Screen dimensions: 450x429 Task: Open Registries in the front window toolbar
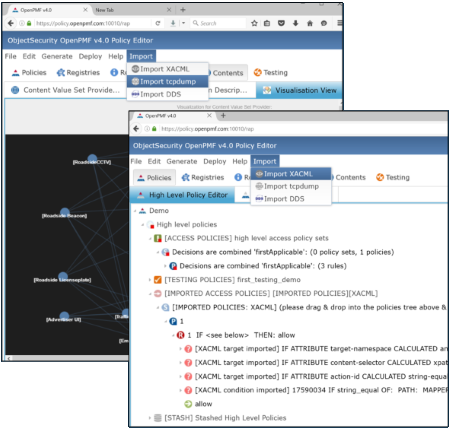point(203,177)
